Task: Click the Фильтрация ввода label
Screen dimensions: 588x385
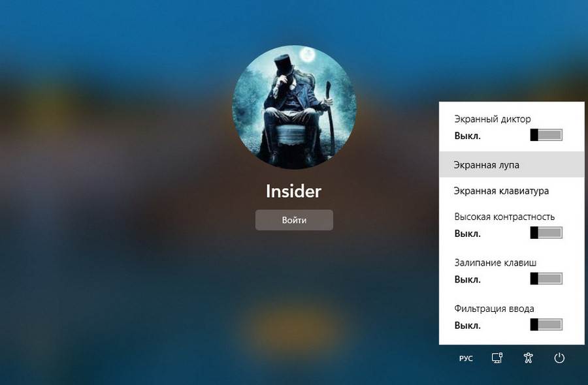Action: click(495, 309)
